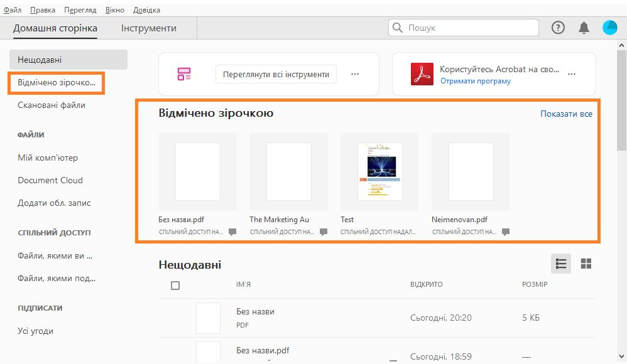Open Показати все for starred files

pos(565,114)
